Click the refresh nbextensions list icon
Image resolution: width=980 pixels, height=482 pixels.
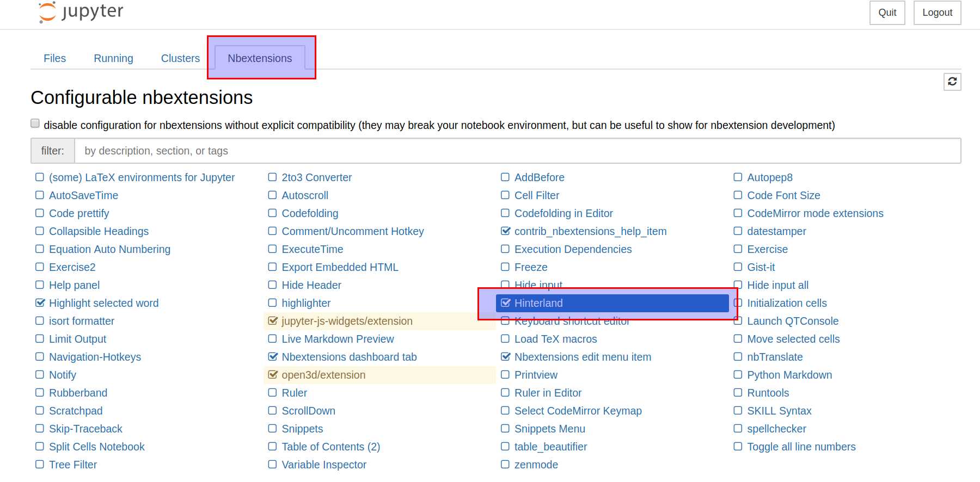click(952, 82)
